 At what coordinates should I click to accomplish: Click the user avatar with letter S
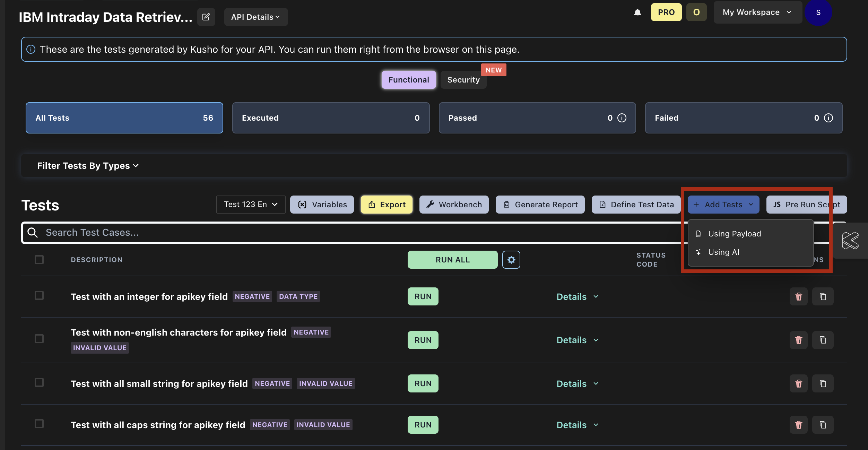[818, 12]
